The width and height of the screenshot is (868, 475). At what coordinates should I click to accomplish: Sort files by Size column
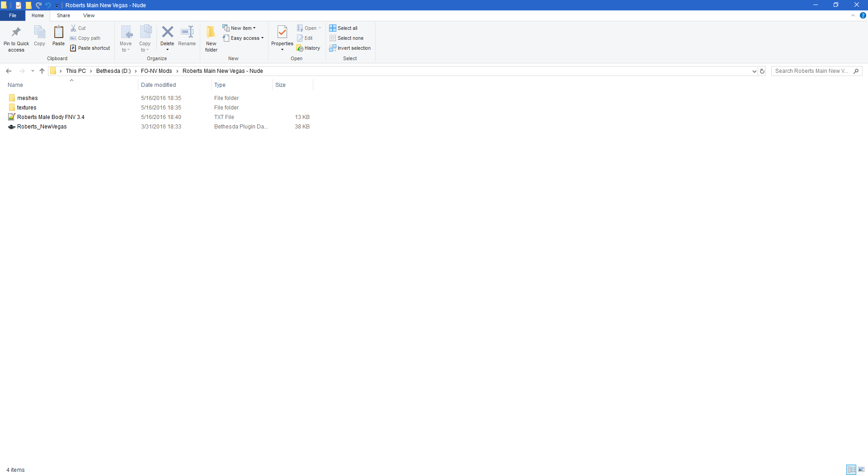292,85
